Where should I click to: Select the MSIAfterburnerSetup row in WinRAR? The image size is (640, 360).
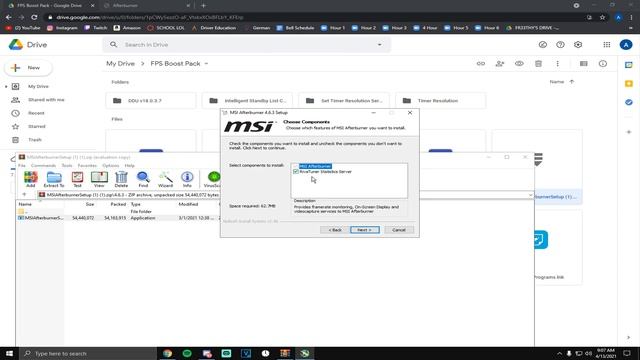pyautogui.click(x=118, y=218)
